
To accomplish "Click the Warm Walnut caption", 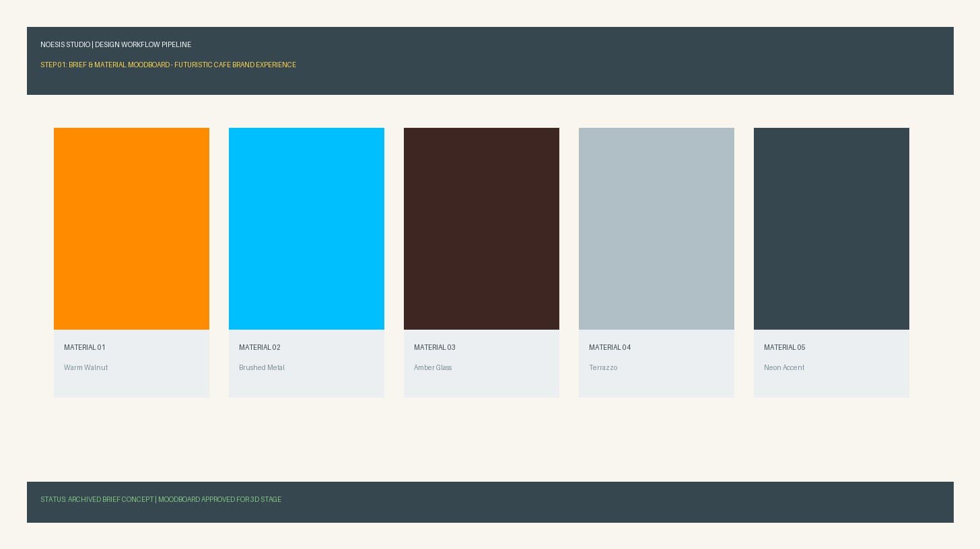I will 85,367.
